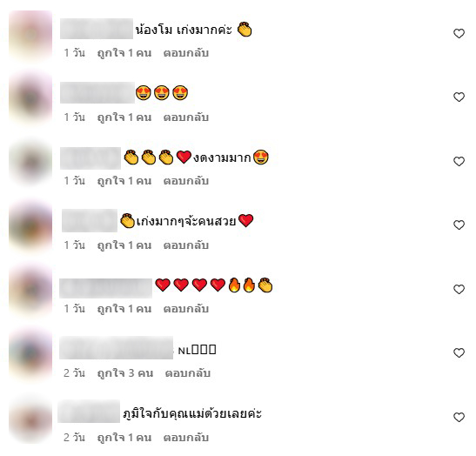Reply to the 'งดงามมาก' comment
The image size is (476, 456).
(x=185, y=181)
